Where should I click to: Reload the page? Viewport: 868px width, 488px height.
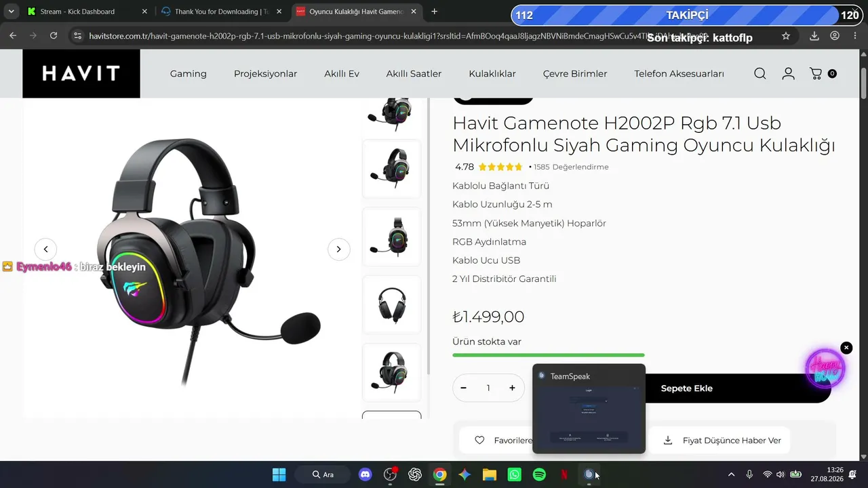pyautogui.click(x=54, y=36)
